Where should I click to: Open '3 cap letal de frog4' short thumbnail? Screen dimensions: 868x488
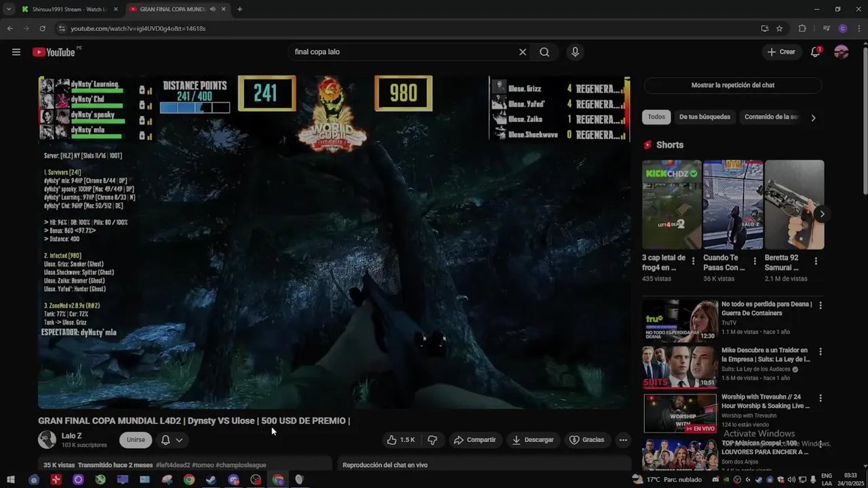coord(671,205)
